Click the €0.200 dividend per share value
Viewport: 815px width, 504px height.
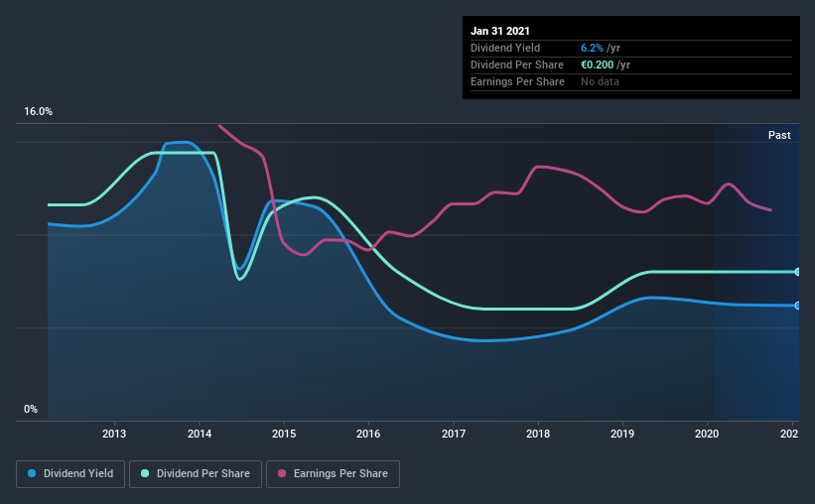point(598,64)
